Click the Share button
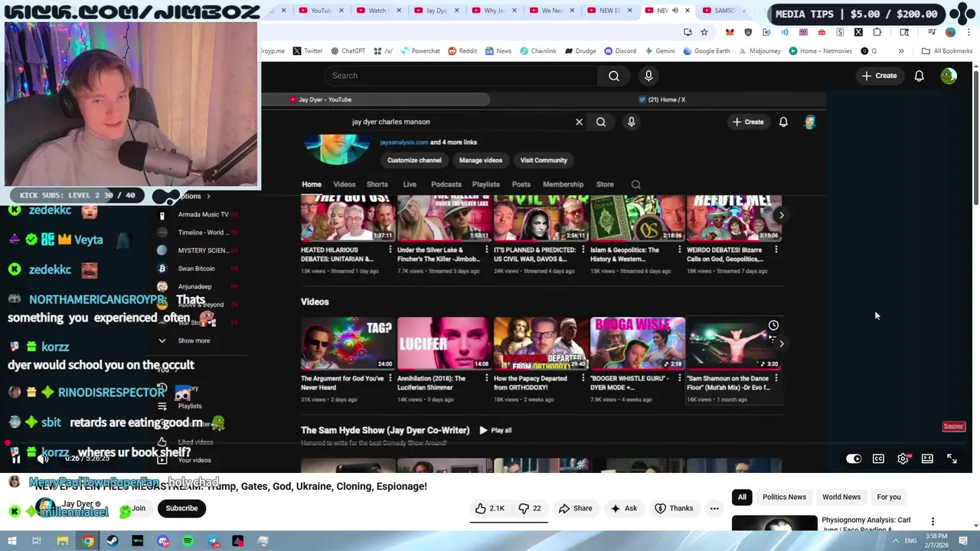Image resolution: width=980 pixels, height=551 pixels. coord(575,508)
